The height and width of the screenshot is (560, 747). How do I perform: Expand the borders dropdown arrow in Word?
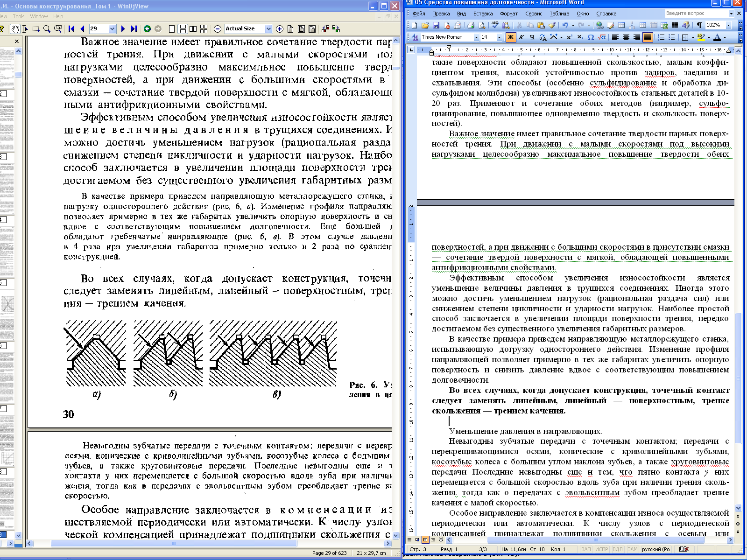coord(693,37)
